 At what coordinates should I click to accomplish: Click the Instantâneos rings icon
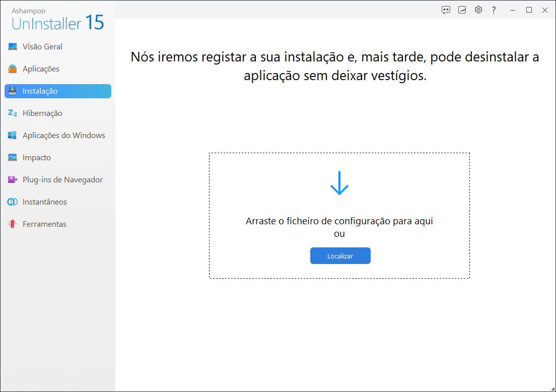pyautogui.click(x=13, y=202)
